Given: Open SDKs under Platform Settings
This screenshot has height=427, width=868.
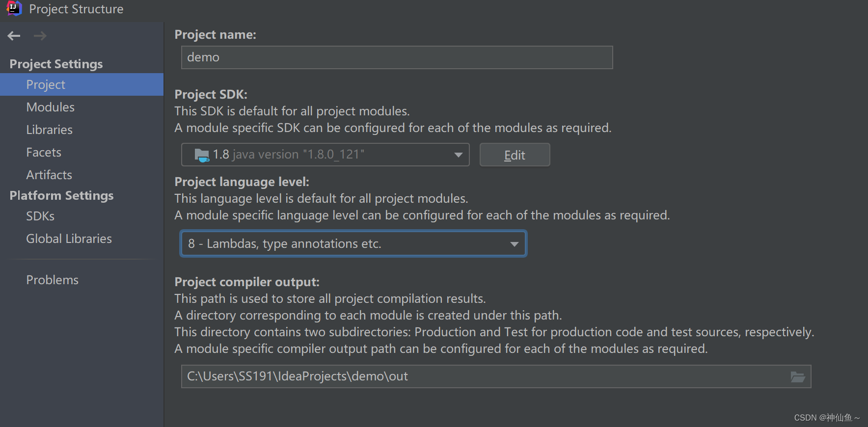Looking at the screenshot, I should click(40, 216).
